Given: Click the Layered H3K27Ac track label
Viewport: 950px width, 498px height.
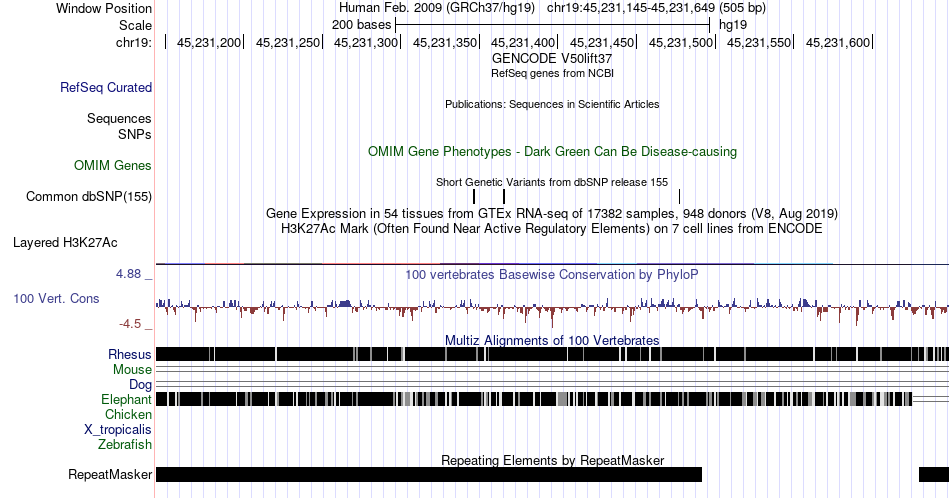Looking at the screenshot, I should [x=65, y=242].
